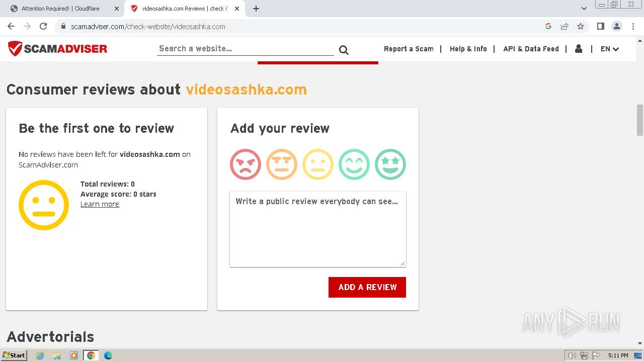
Task: Open File Explorer from taskbar
Action: click(x=57, y=355)
